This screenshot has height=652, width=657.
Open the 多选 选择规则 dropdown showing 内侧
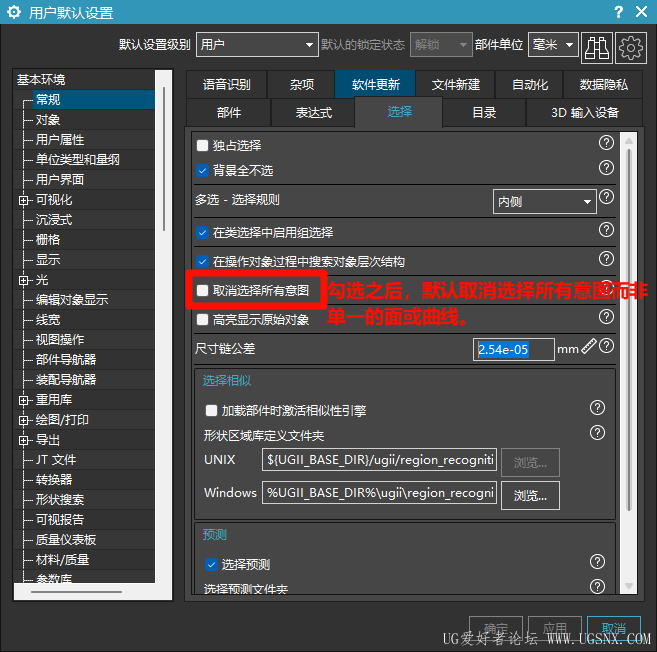point(544,202)
